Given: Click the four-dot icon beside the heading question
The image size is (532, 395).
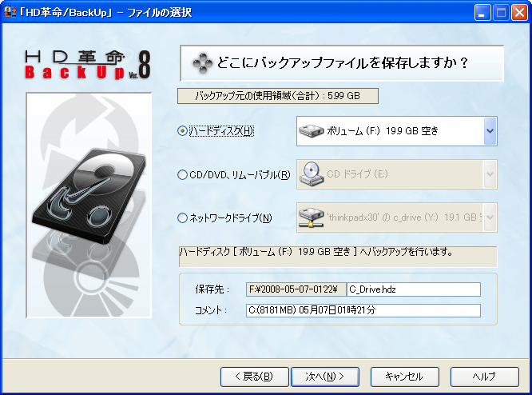Looking at the screenshot, I should click(203, 63).
